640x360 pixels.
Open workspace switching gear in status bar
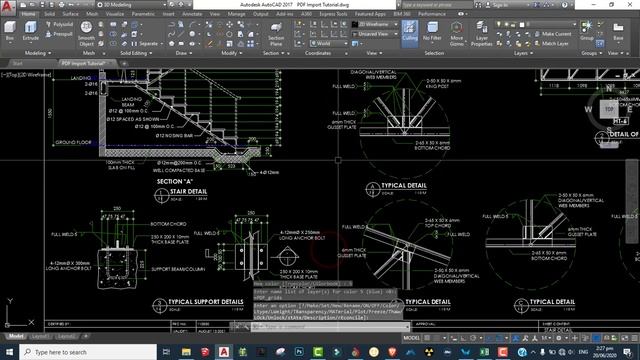(x=559, y=338)
